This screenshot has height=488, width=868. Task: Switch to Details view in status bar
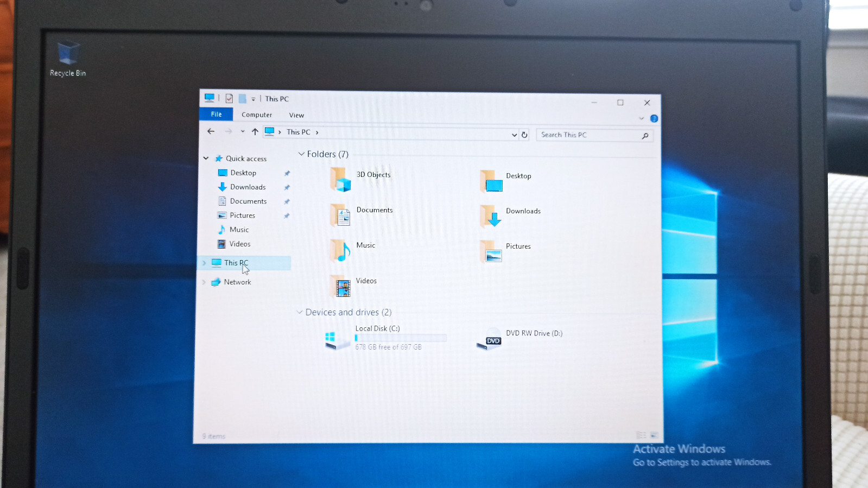point(641,435)
